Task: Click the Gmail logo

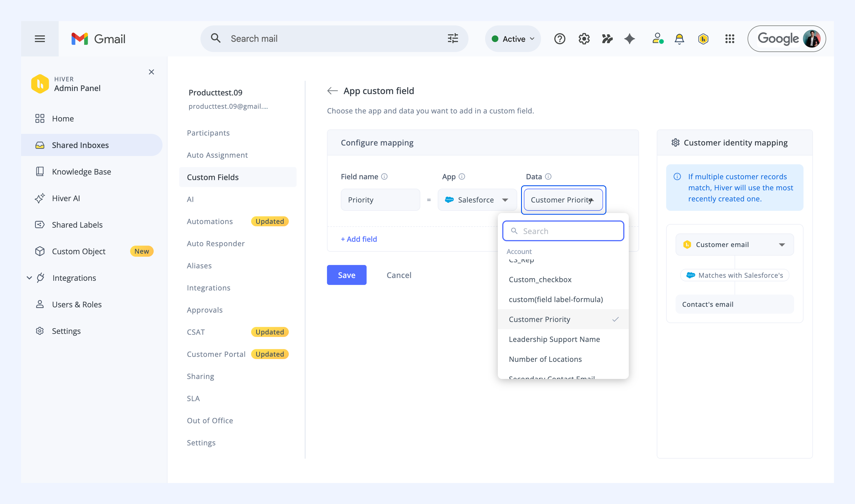Action: point(98,39)
